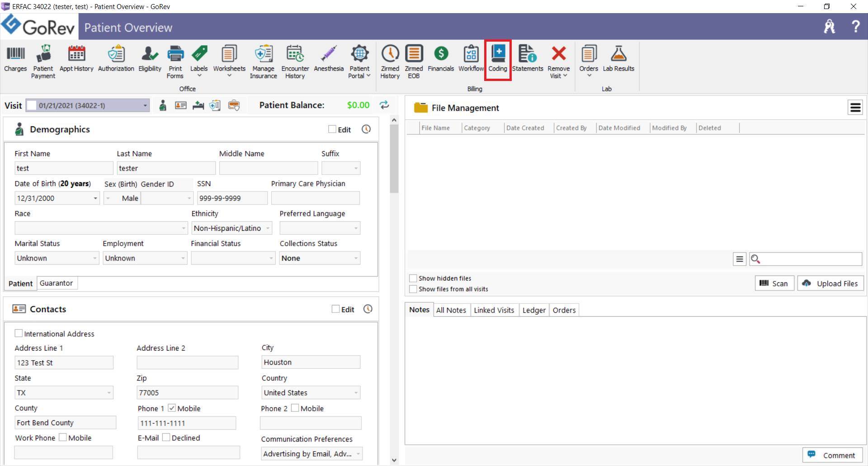Open Date of Birth picker
Image resolution: width=868 pixels, height=466 pixels.
(x=95, y=198)
